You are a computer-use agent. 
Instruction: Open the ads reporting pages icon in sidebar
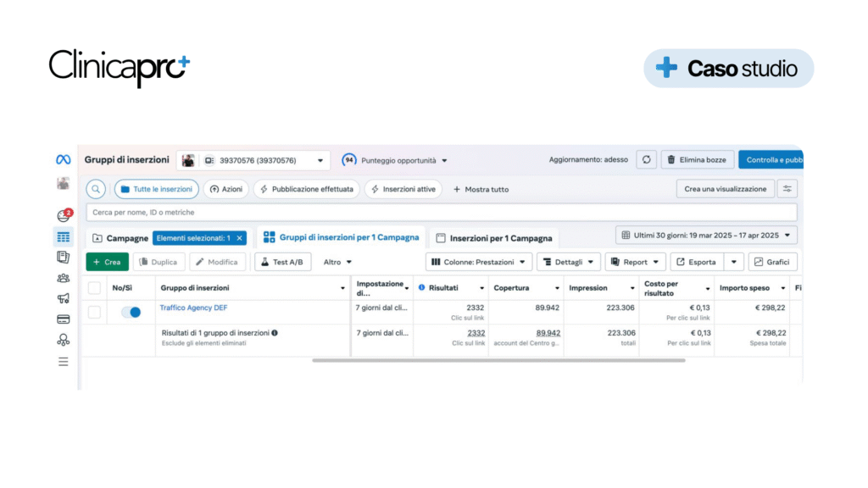63,258
